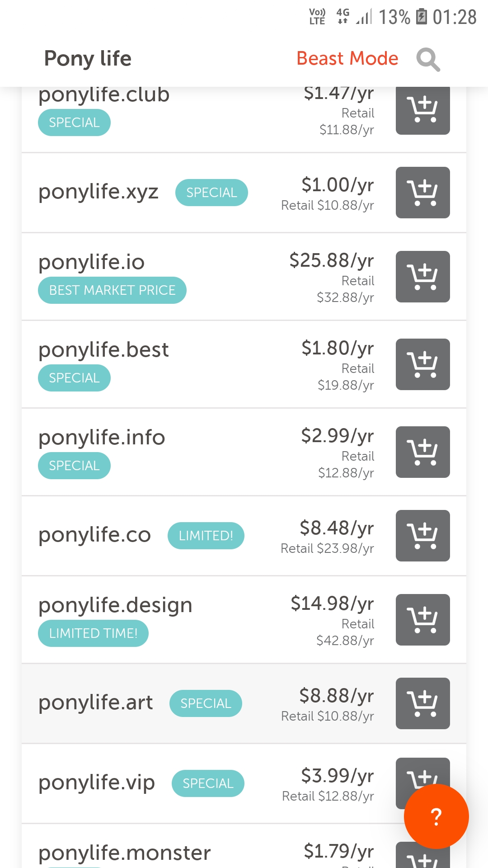Tap SPECIAL badge beside ponylife.xyz

tap(211, 193)
